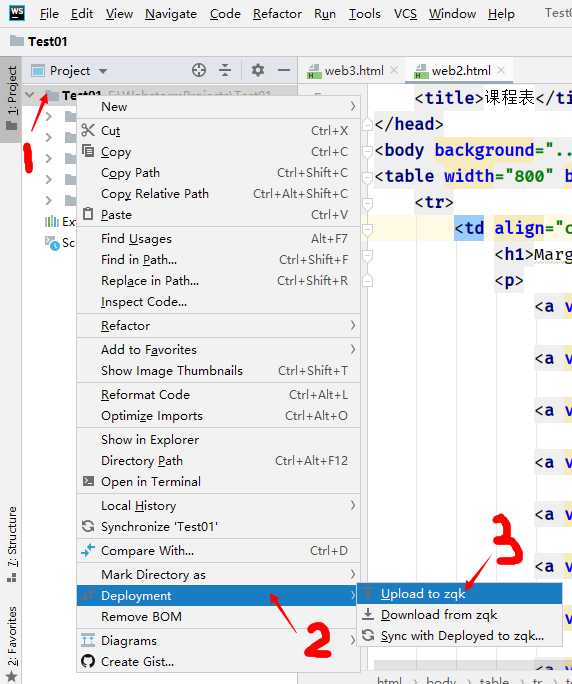Expand the fifth subfolder under Test01
572x684 pixels.
(49, 200)
